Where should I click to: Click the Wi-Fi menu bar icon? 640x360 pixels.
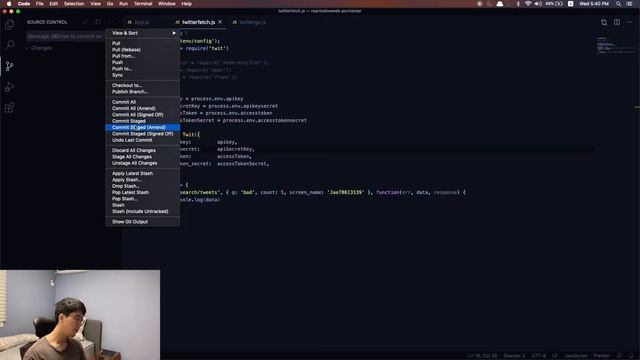click(x=528, y=4)
